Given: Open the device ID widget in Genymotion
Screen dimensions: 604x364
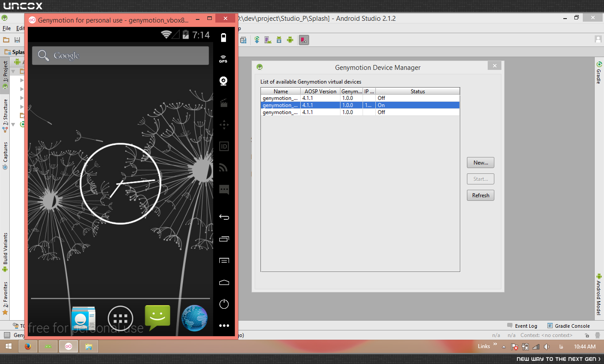Looking at the screenshot, I should pyautogui.click(x=224, y=146).
